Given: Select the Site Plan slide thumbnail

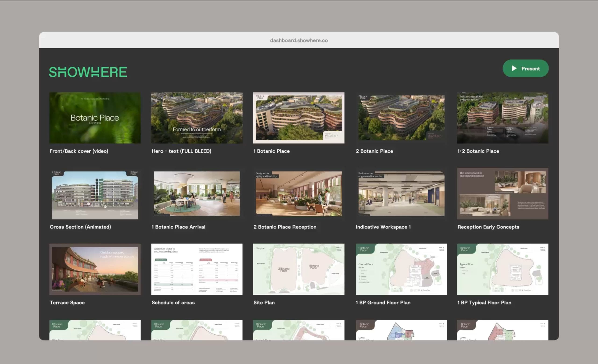Looking at the screenshot, I should [299, 269].
